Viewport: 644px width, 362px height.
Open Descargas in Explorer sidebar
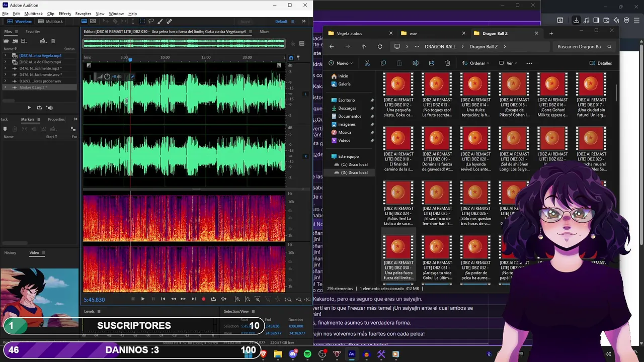[347, 108]
